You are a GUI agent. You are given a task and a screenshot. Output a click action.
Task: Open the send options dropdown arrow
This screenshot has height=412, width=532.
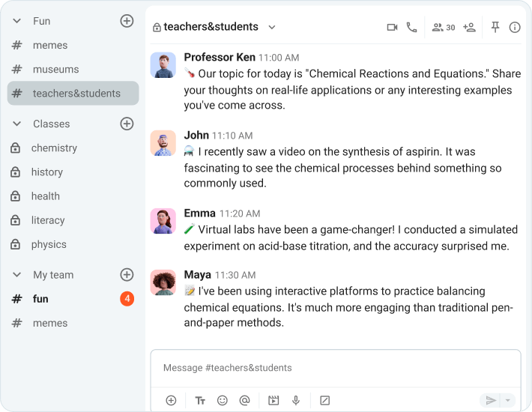[x=508, y=400]
